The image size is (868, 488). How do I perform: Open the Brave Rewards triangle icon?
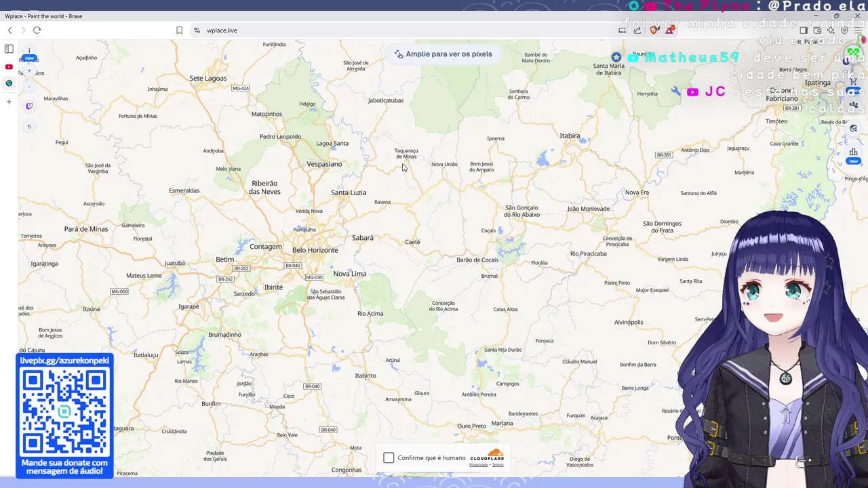pyautogui.click(x=669, y=30)
